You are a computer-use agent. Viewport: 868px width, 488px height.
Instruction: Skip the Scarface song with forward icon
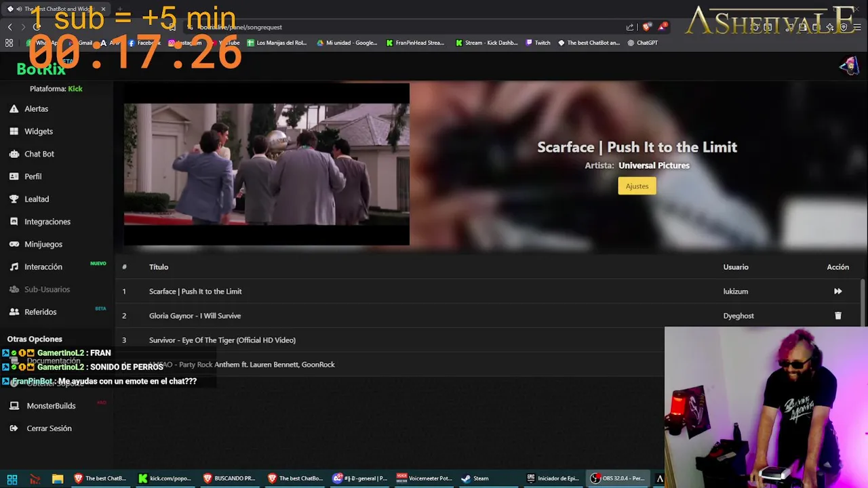[x=837, y=291]
